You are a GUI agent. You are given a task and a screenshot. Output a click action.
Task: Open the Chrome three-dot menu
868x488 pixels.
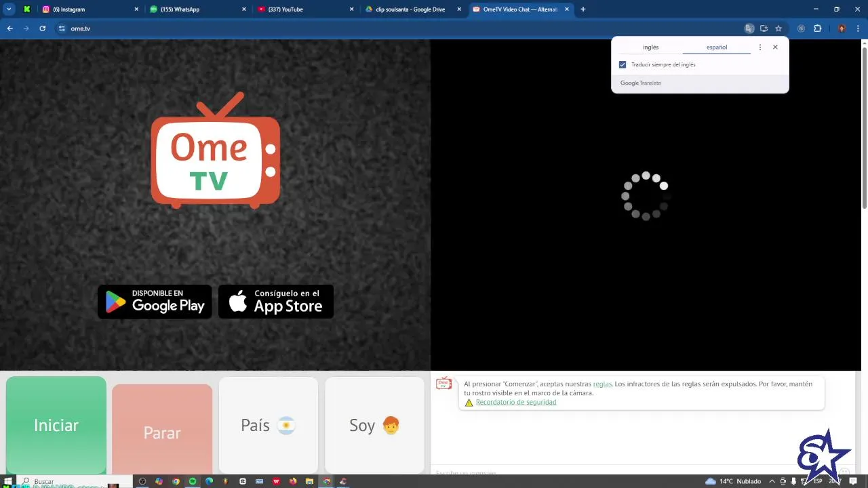(859, 28)
